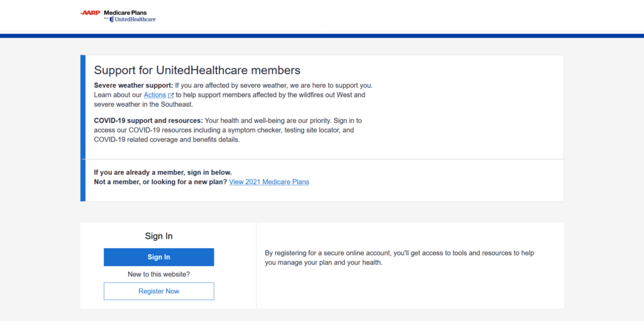Screen dimensions: 644x321
Task: Click the 'By registering for a secure online account' paragraph
Action: pos(399,258)
